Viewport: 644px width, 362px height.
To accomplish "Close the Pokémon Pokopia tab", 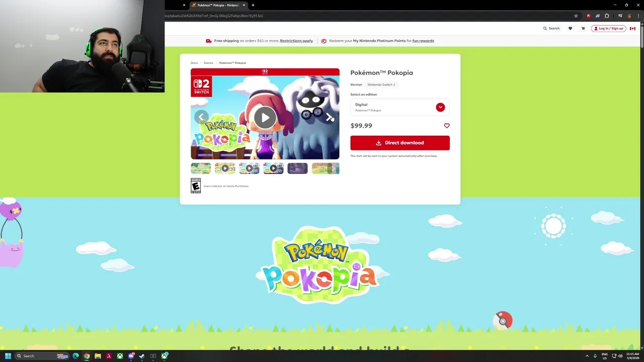I will pyautogui.click(x=244, y=5).
